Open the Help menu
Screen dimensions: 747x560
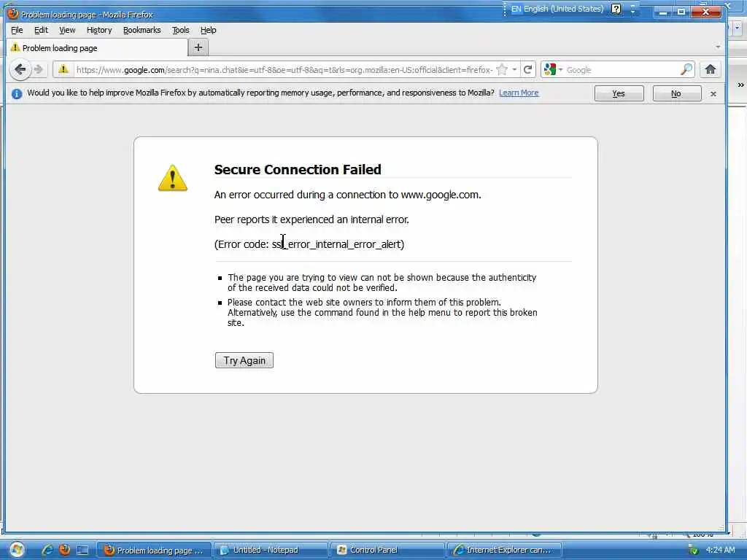coord(208,30)
